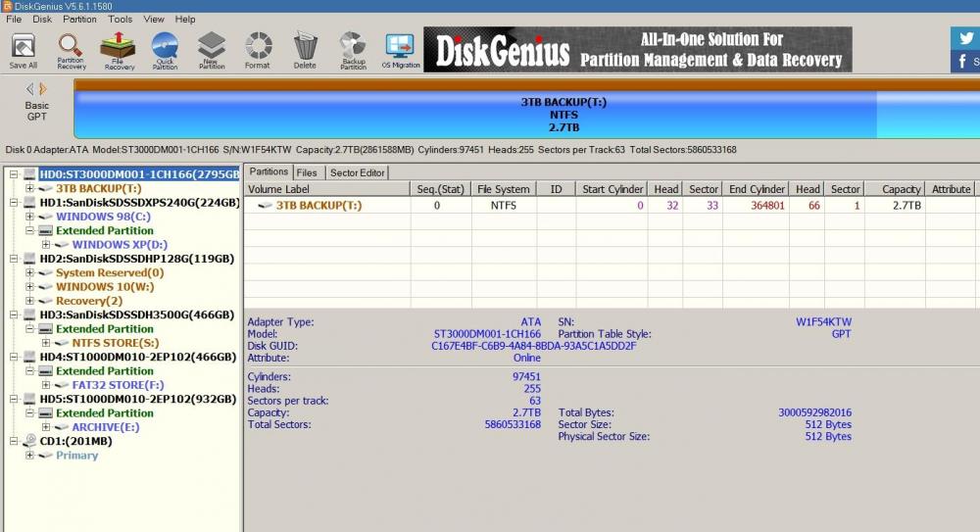Image resolution: width=980 pixels, height=532 pixels.
Task: Click the Capacity column header
Action: click(901, 189)
